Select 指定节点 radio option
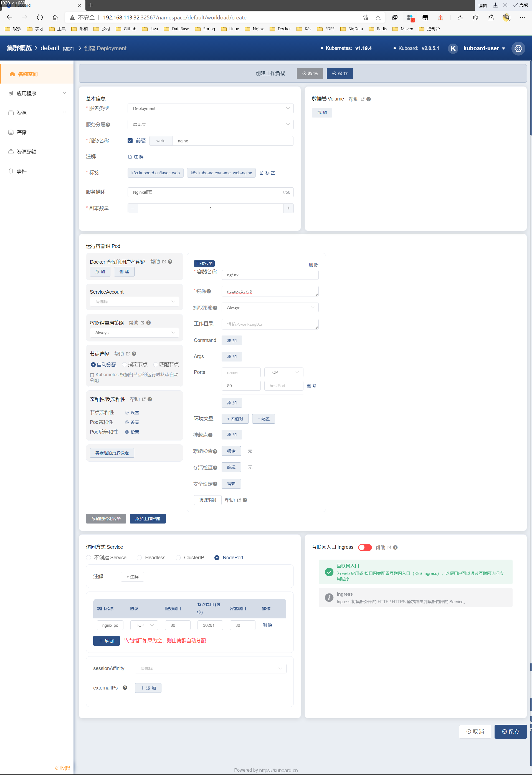The width and height of the screenshot is (532, 775). coord(125,364)
